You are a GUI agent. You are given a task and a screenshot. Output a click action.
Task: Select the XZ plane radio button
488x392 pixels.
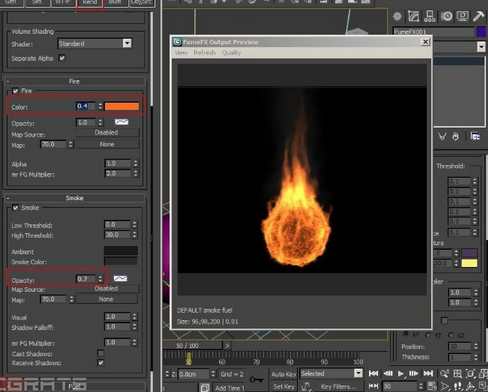[451, 335]
